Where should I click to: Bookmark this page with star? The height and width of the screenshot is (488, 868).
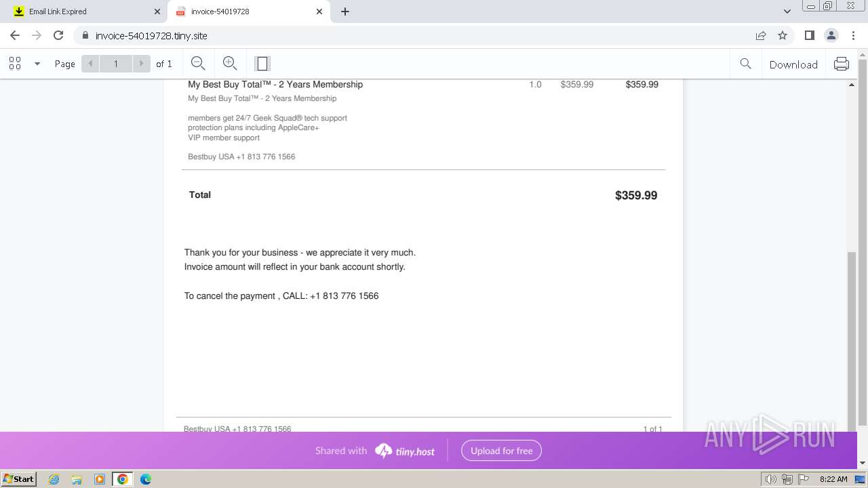[783, 35]
